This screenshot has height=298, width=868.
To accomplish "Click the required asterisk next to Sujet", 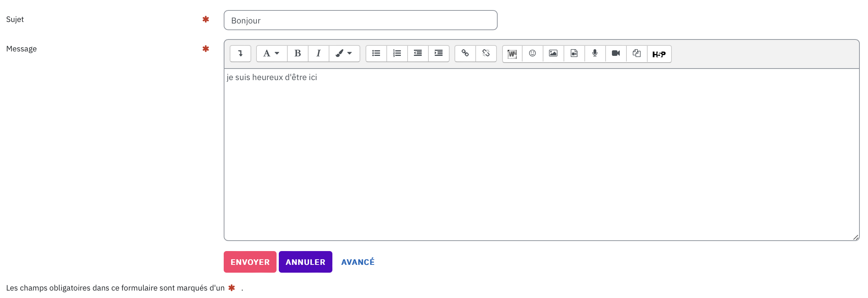I will click(205, 19).
